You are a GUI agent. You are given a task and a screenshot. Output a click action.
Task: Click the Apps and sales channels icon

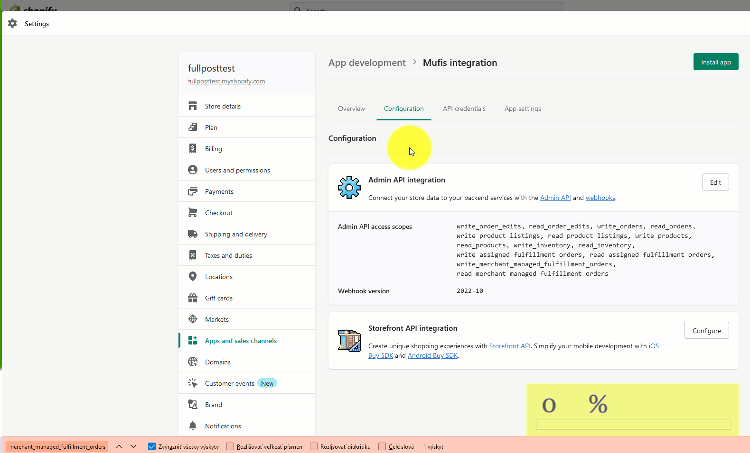tap(193, 340)
